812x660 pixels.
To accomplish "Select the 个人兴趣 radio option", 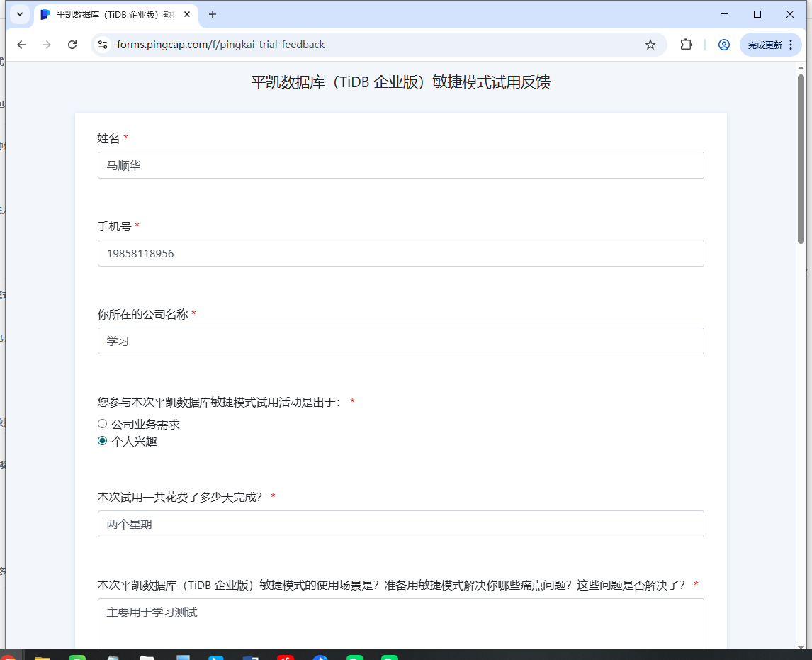I will pyautogui.click(x=103, y=441).
